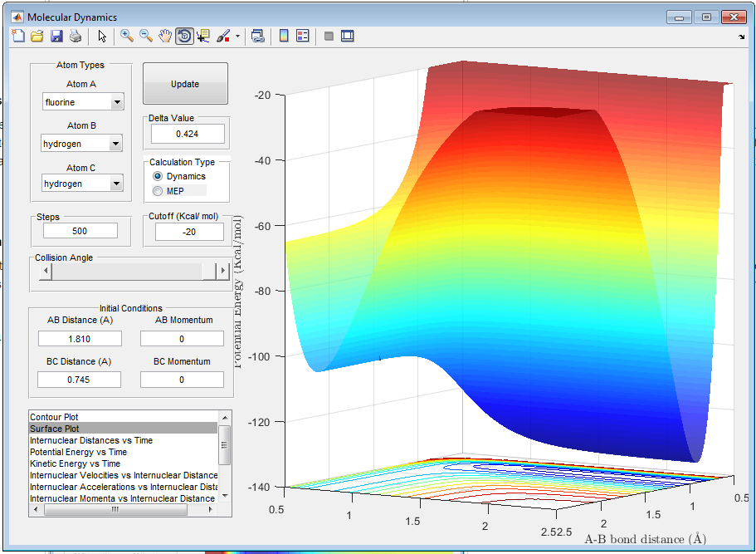The height and width of the screenshot is (554, 756).
Task: Click the Open File folder icon
Action: 37,36
